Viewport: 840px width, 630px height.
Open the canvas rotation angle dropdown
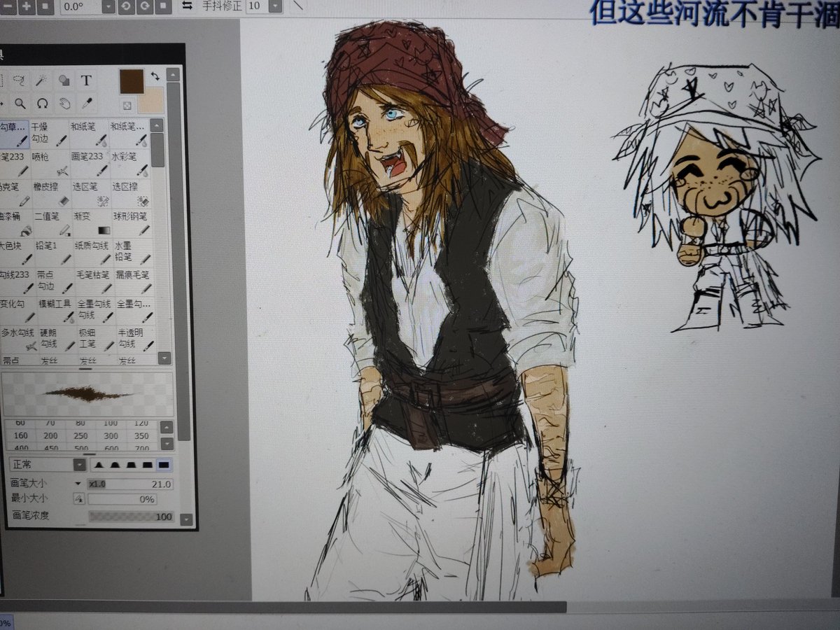(108, 6)
